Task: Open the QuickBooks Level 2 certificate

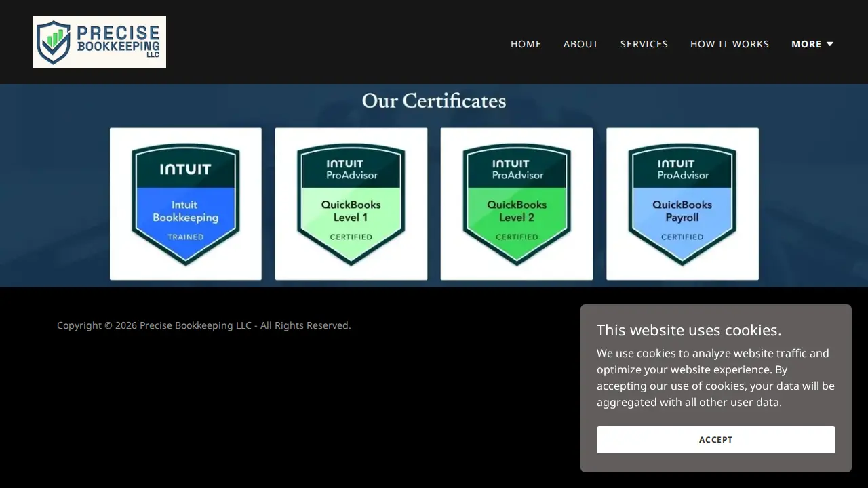Action: click(517, 204)
